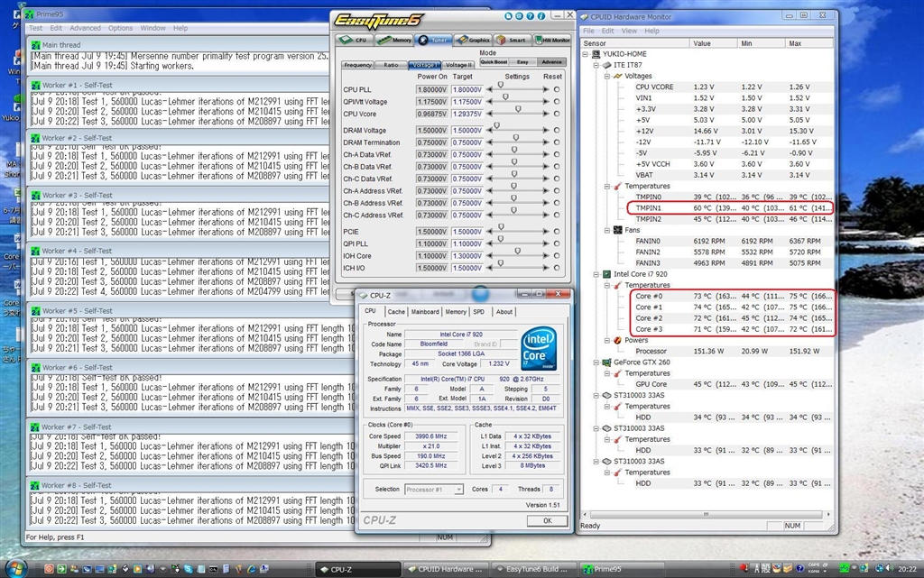This screenshot has width=924, height=578.
Task: Open the Windows Start orb
Action: click(x=16, y=569)
